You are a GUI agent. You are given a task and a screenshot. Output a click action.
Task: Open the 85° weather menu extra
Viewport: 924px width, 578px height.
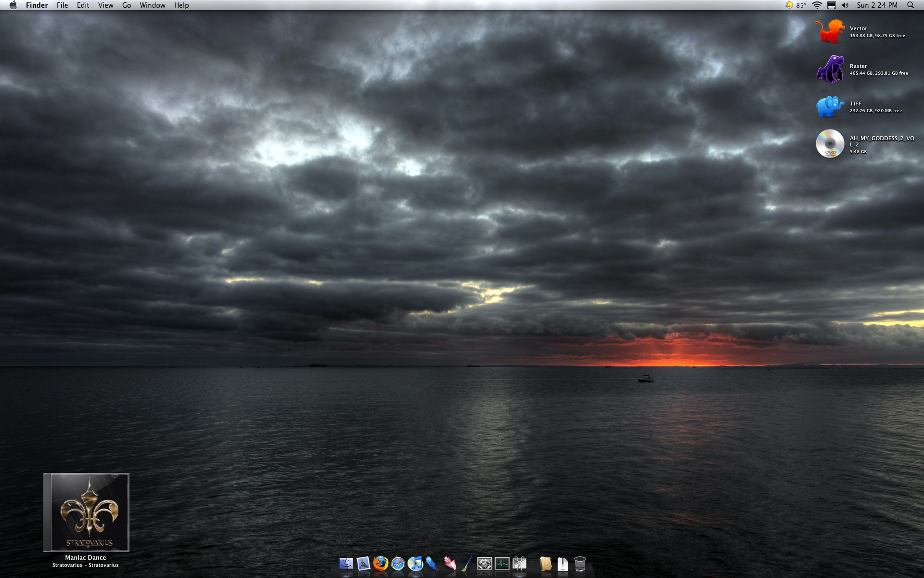(x=796, y=5)
